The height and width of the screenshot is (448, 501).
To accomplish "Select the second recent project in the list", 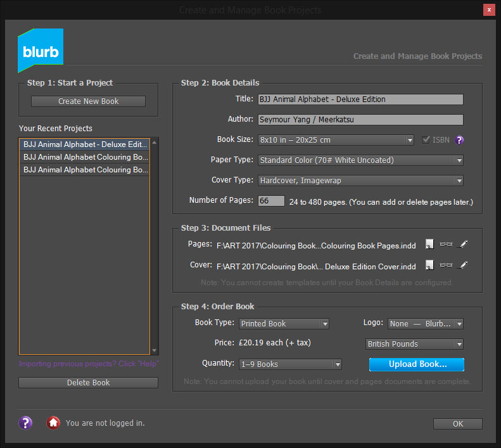I will tap(85, 157).
